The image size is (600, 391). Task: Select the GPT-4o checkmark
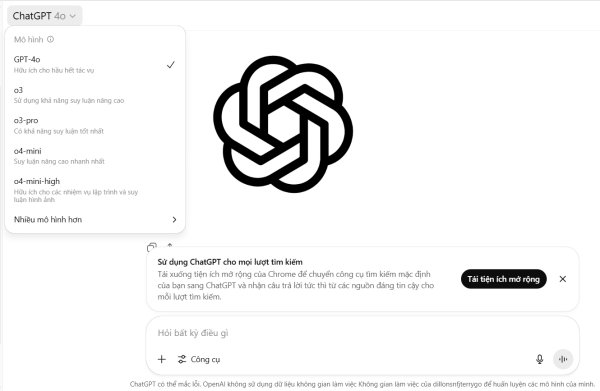171,65
